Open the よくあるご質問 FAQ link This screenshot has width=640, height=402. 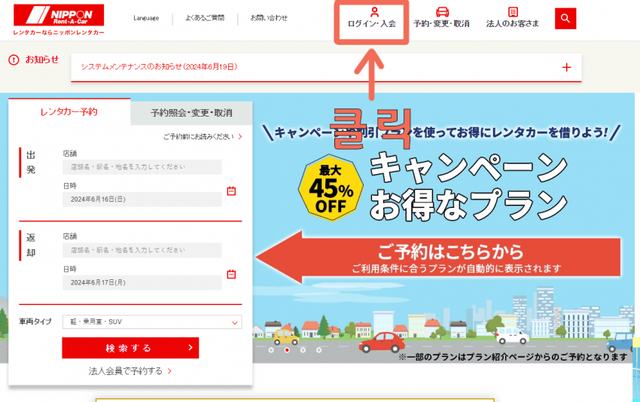[205, 18]
